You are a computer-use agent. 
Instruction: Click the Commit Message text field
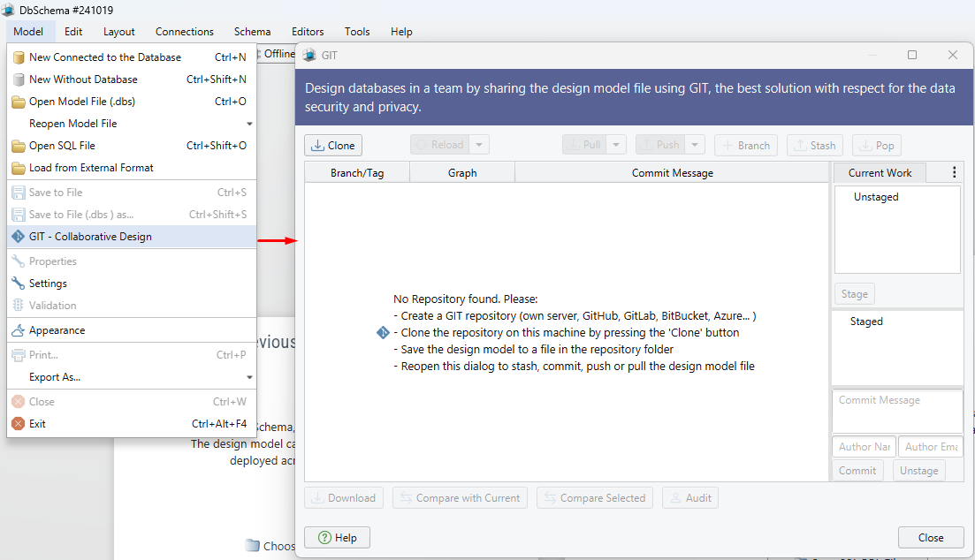(x=897, y=412)
